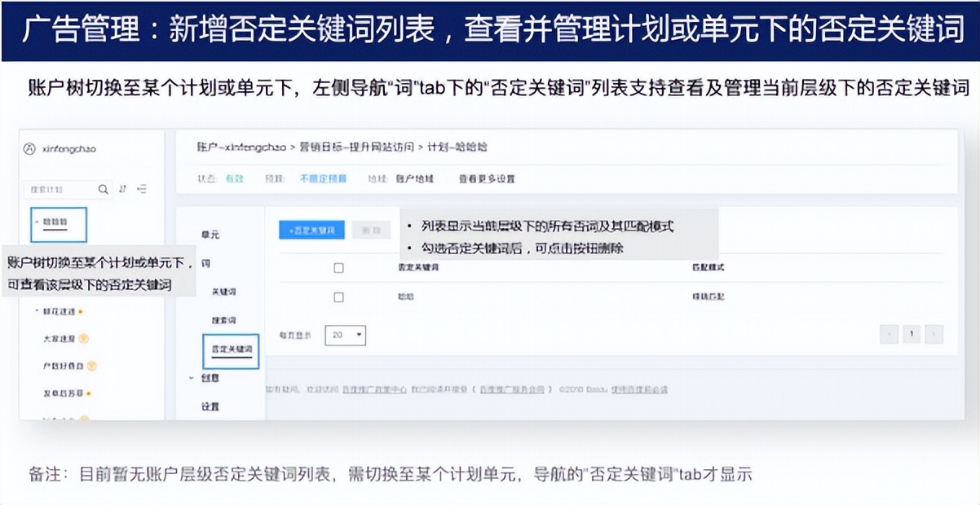980x505 pixels.
Task: Click the xinfengchao account avatar icon
Action: tap(29, 149)
